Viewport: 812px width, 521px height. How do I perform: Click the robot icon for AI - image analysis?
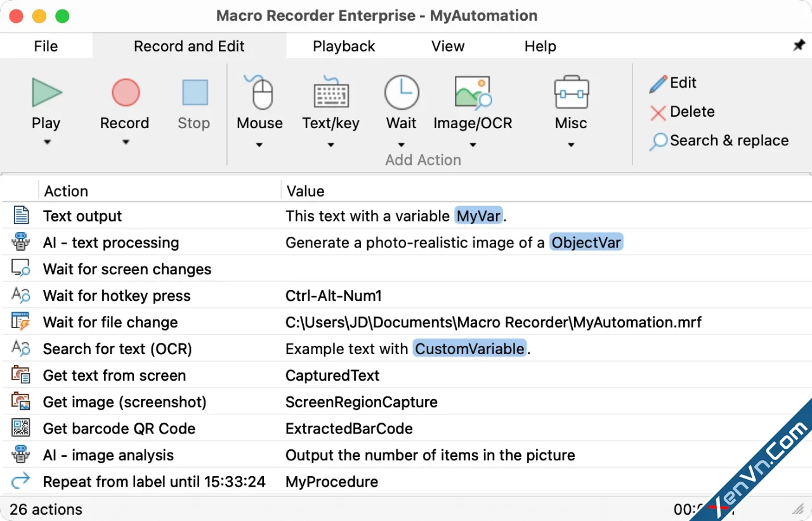point(21,455)
